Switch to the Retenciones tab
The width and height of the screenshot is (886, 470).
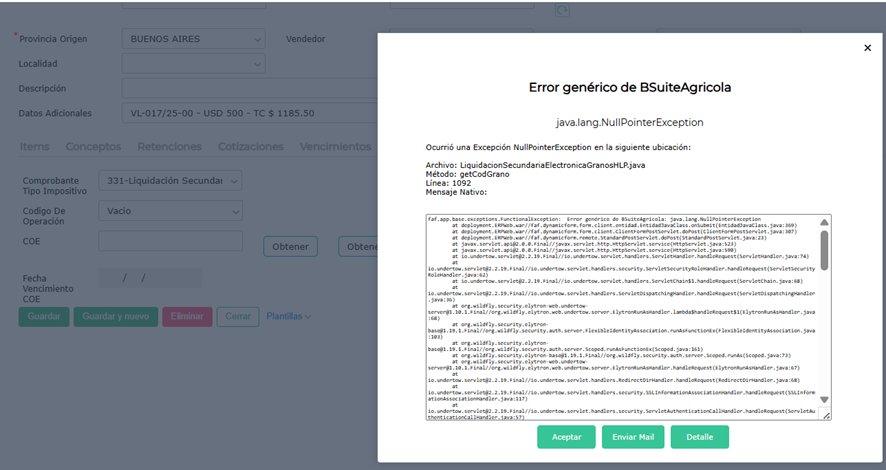(x=170, y=146)
